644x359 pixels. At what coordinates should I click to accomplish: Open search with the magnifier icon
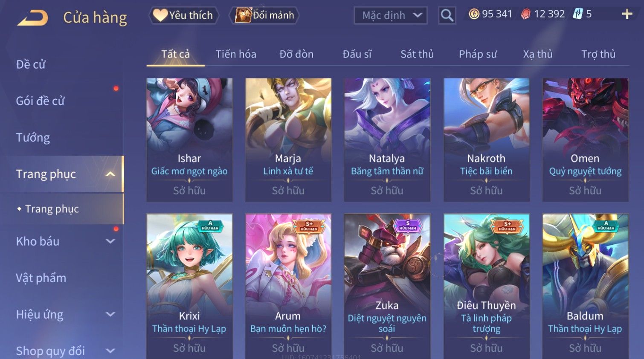click(447, 16)
